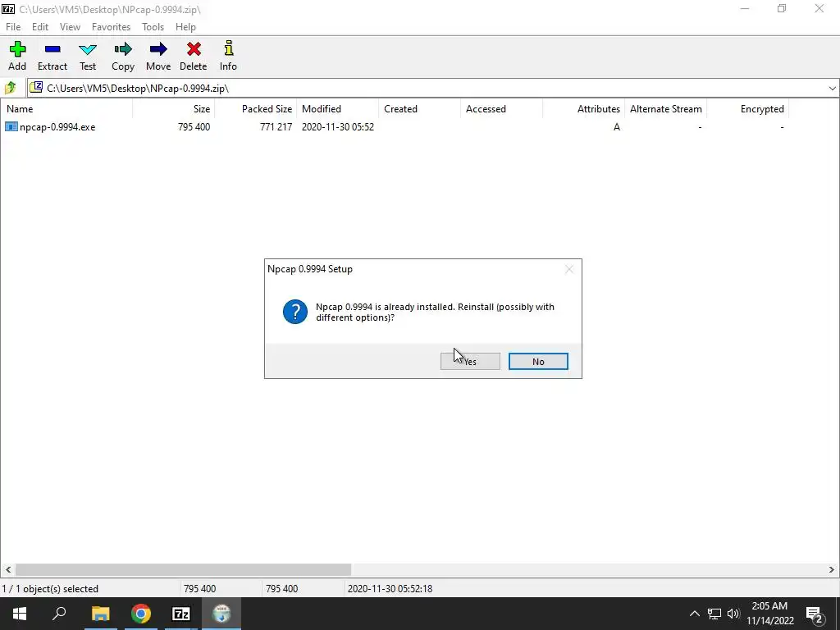
Task: Open taskbar search
Action: [x=59, y=614]
